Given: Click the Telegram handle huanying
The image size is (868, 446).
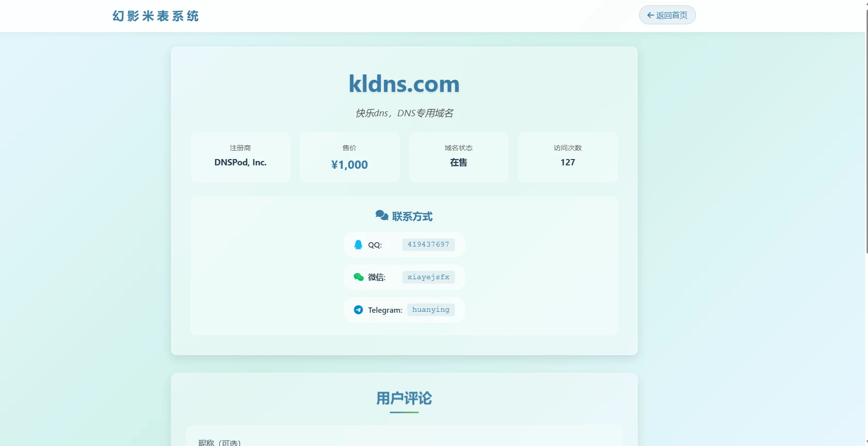Looking at the screenshot, I should click(431, 310).
